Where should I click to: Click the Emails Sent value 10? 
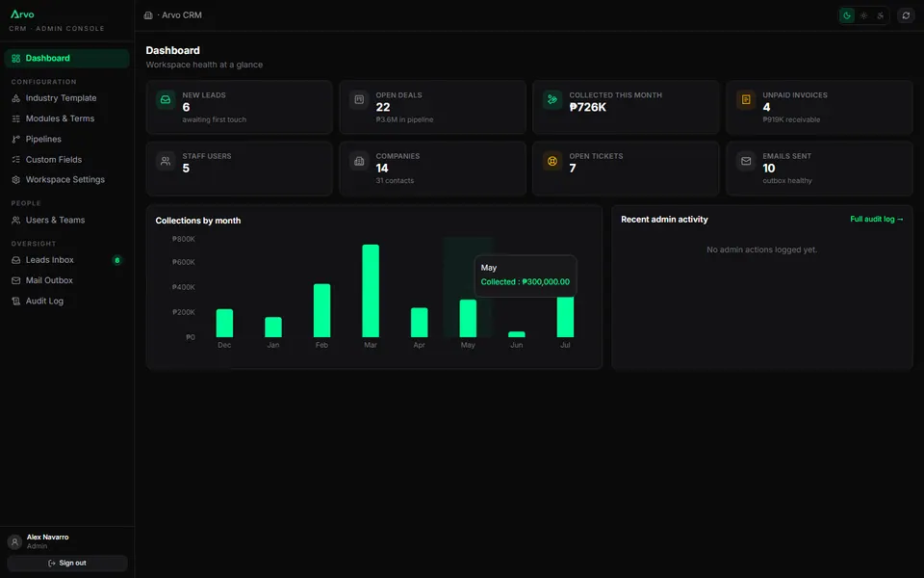tap(769, 169)
